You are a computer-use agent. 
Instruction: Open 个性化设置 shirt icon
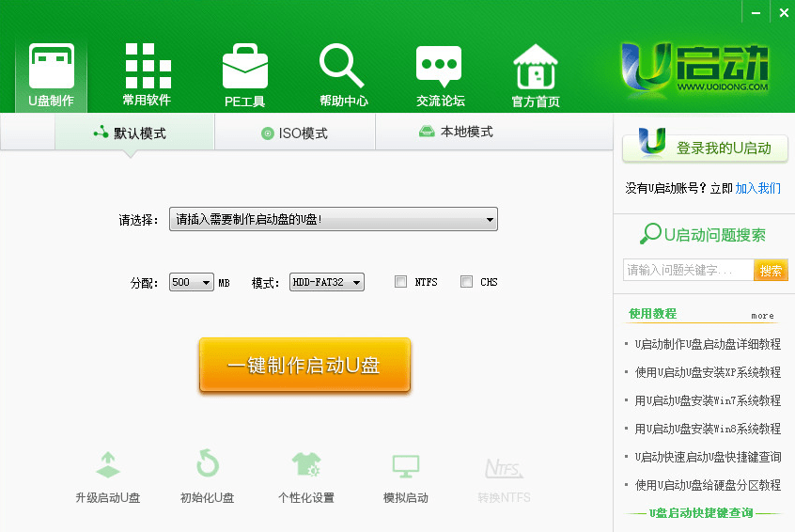[x=306, y=464]
